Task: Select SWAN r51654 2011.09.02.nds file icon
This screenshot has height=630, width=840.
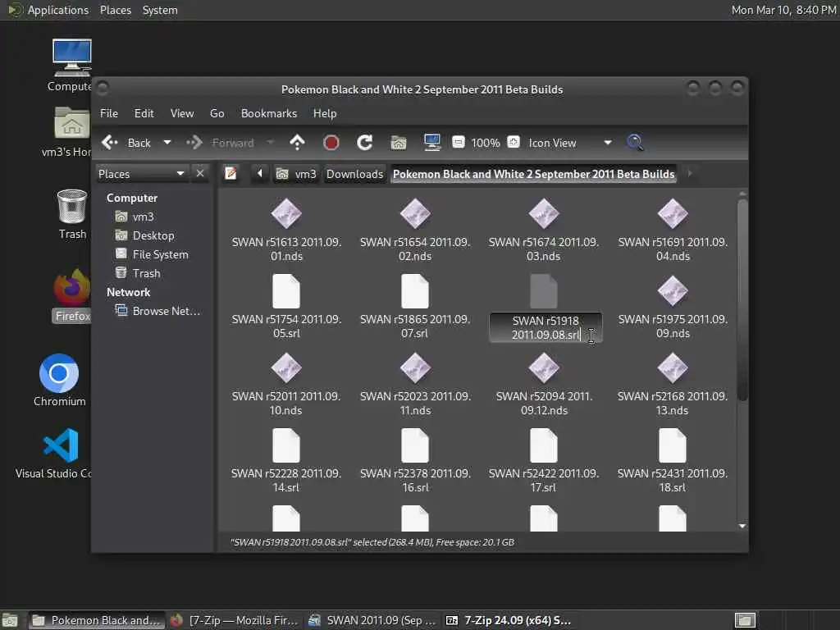Action: click(x=415, y=214)
